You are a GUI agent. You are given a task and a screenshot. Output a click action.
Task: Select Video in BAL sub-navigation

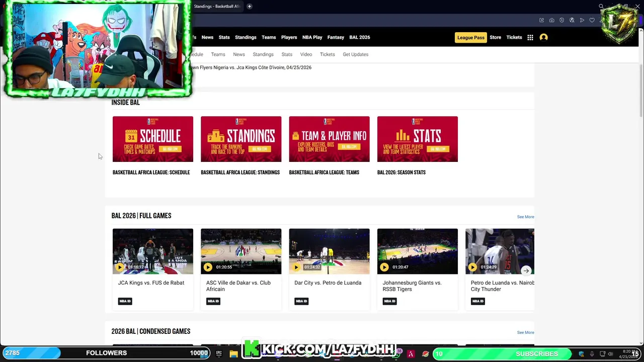(x=306, y=54)
